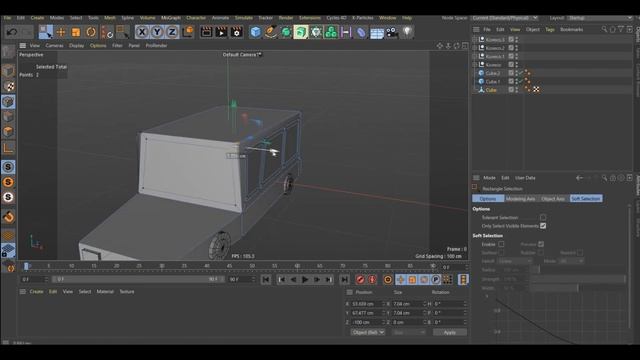Viewport: 640px width, 360px height.
Task: Toggle the Y axis lock
Action: click(x=157, y=32)
